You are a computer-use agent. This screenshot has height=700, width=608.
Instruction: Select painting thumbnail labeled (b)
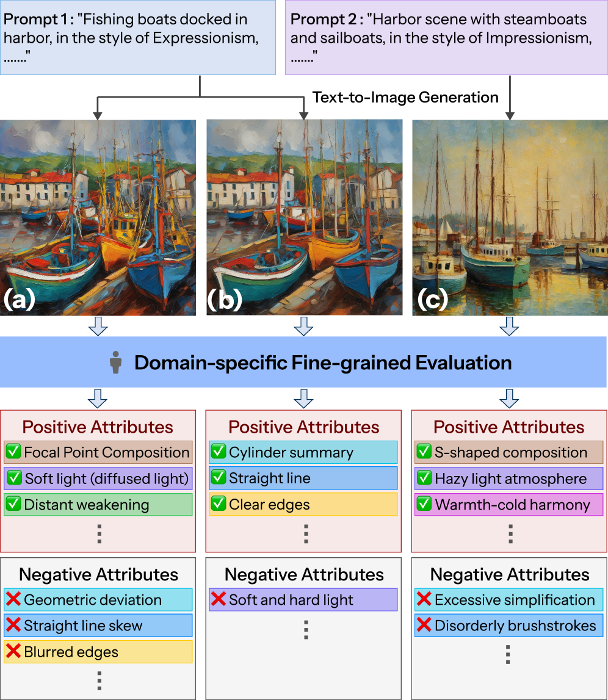[x=305, y=217]
